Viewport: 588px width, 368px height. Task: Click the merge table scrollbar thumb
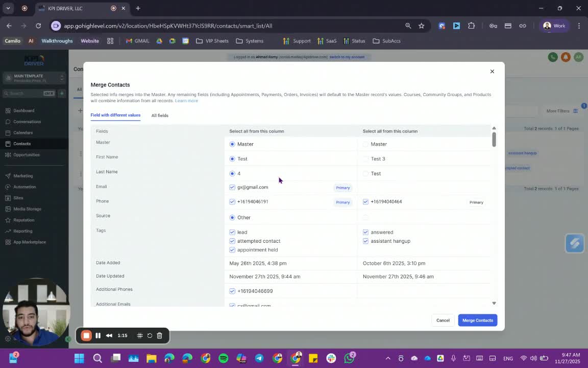(494, 140)
